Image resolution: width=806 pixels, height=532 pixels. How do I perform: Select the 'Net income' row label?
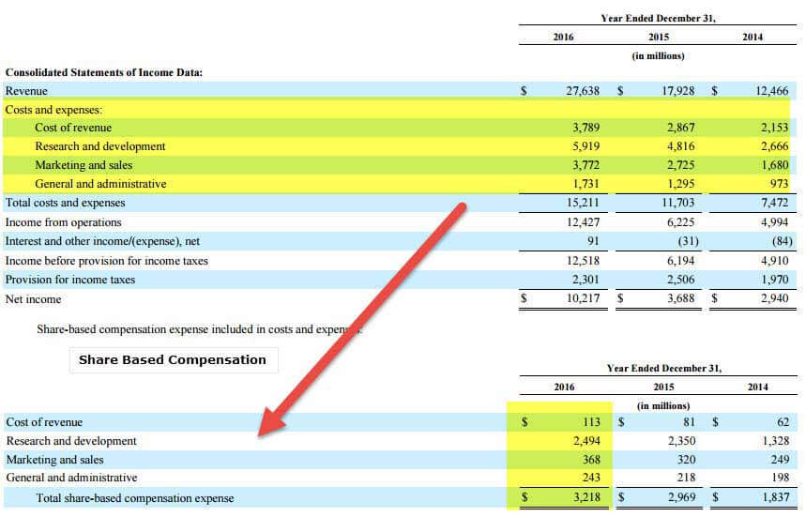(33, 299)
